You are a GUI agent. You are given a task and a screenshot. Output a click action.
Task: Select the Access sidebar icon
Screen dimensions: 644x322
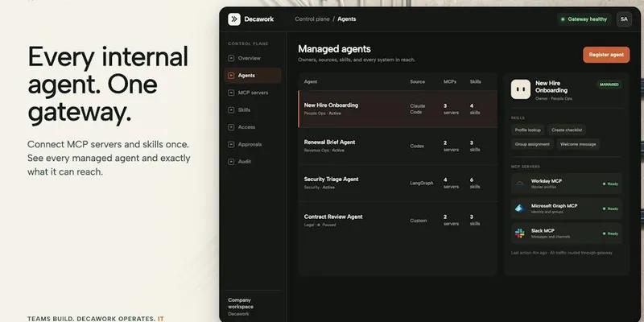click(x=231, y=127)
